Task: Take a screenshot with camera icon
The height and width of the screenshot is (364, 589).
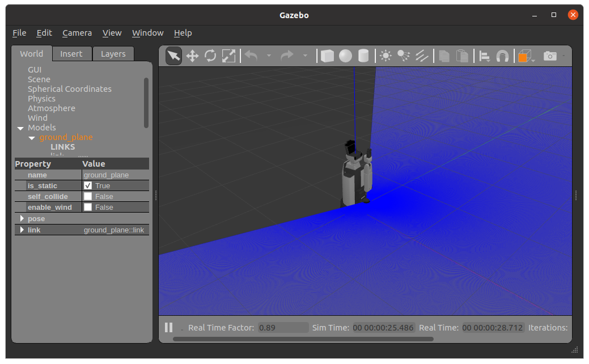Action: (x=549, y=56)
